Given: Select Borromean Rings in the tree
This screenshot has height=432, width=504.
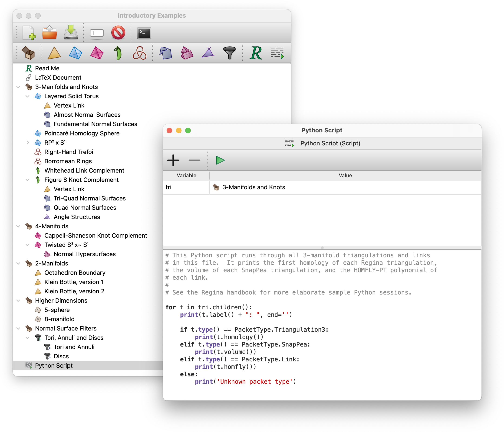Looking at the screenshot, I should (68, 161).
